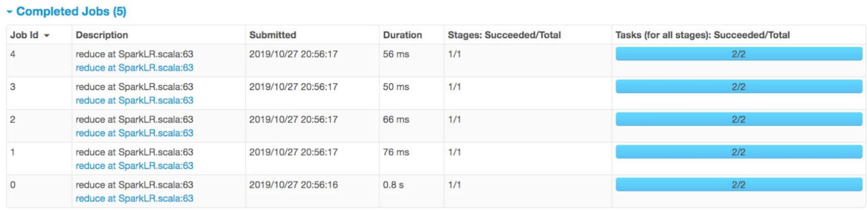Click the 2/2 progress bar for job 3
Image resolution: width=868 pixels, height=211 pixels.
[739, 86]
